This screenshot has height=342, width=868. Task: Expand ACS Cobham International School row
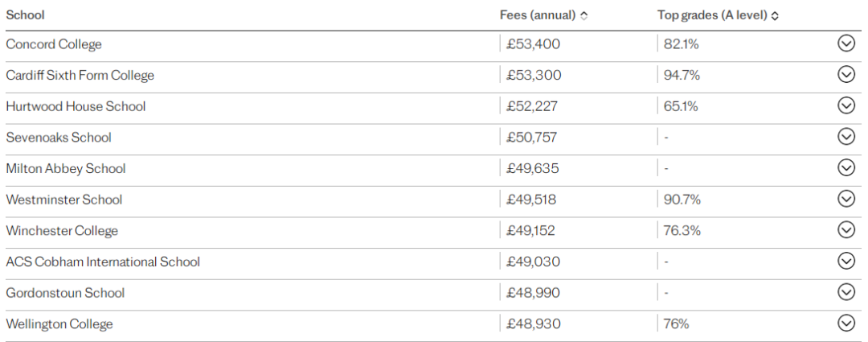845,260
